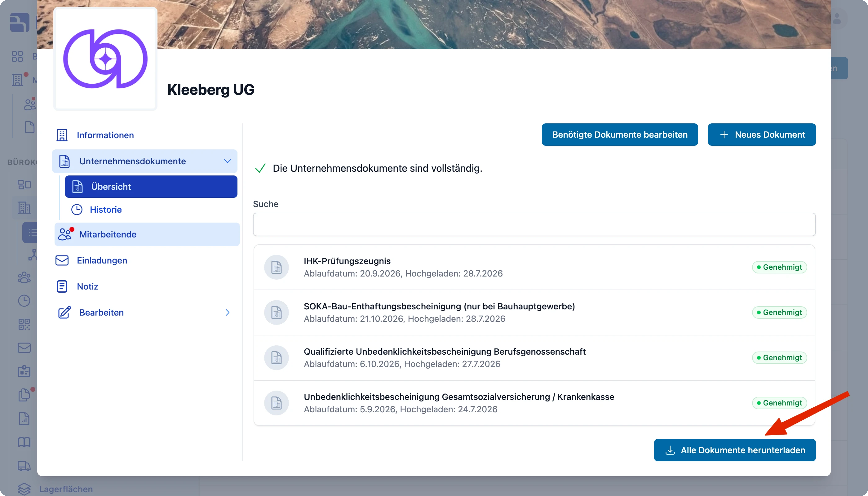Viewport: 868px width, 496px height.
Task: Click Benötigte Dokumente bearbeiten button
Action: pos(620,135)
